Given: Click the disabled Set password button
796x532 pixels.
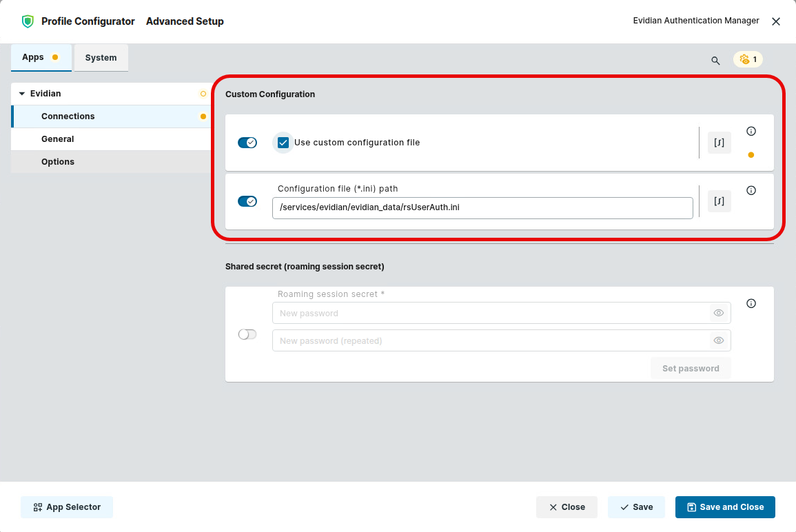Looking at the screenshot, I should click(691, 369).
